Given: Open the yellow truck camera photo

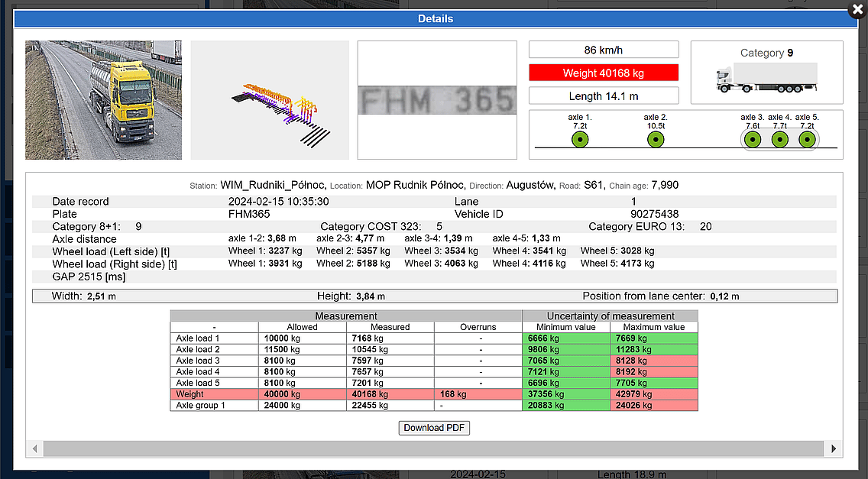Looking at the screenshot, I should (x=103, y=100).
